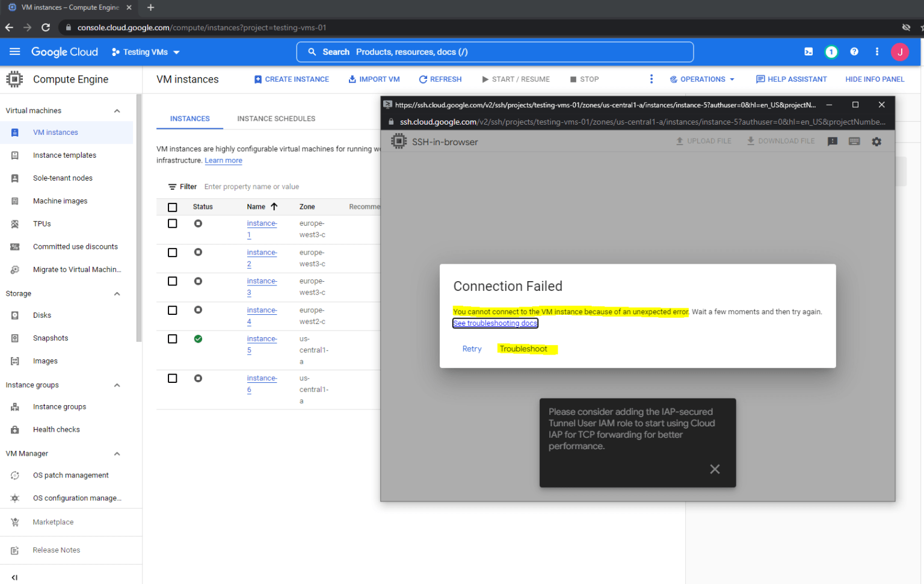Open the troubleshooting docs link

click(x=495, y=323)
